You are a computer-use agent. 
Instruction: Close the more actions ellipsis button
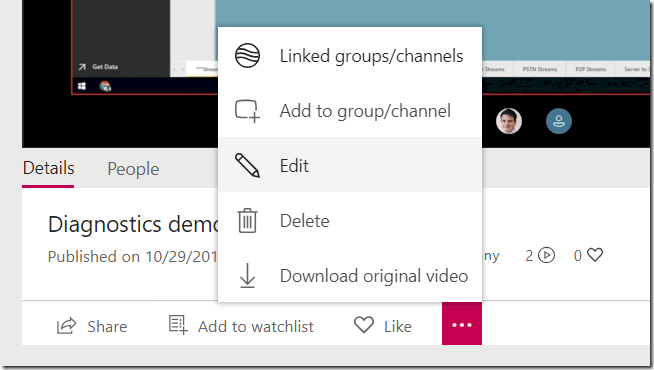tap(462, 324)
